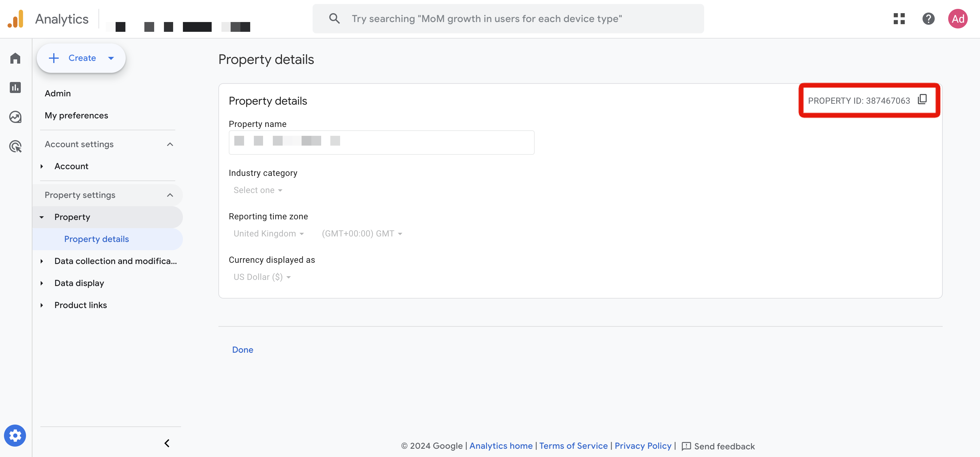Expand the Product links item

[42, 305]
